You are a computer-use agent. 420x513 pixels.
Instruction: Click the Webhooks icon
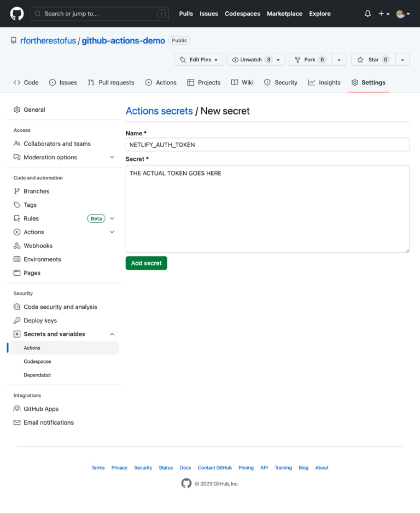[x=17, y=245]
